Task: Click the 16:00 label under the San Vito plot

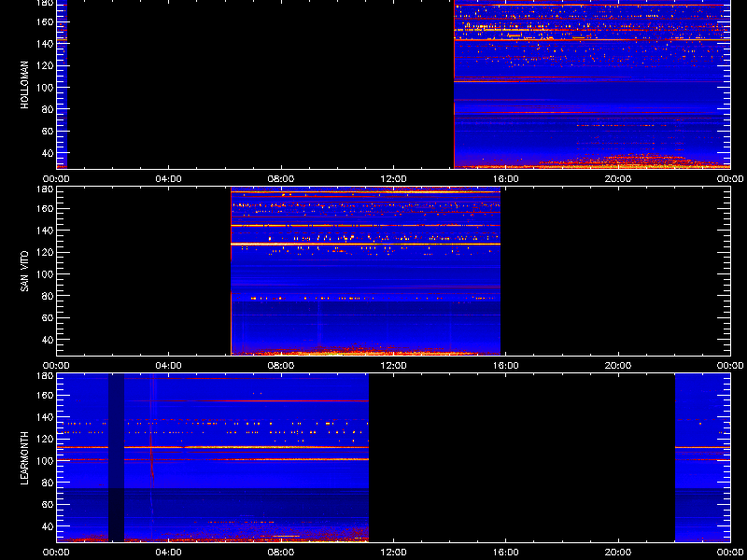Action: pos(505,366)
